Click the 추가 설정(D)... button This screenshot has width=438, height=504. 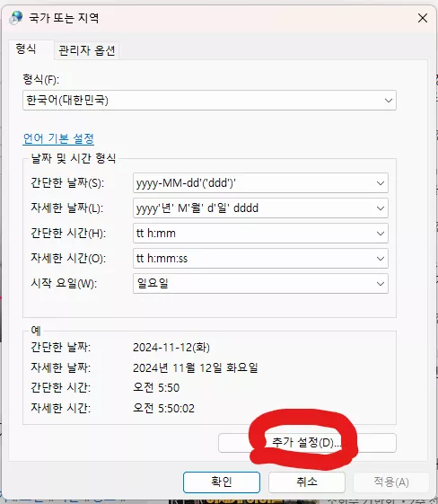(x=307, y=443)
